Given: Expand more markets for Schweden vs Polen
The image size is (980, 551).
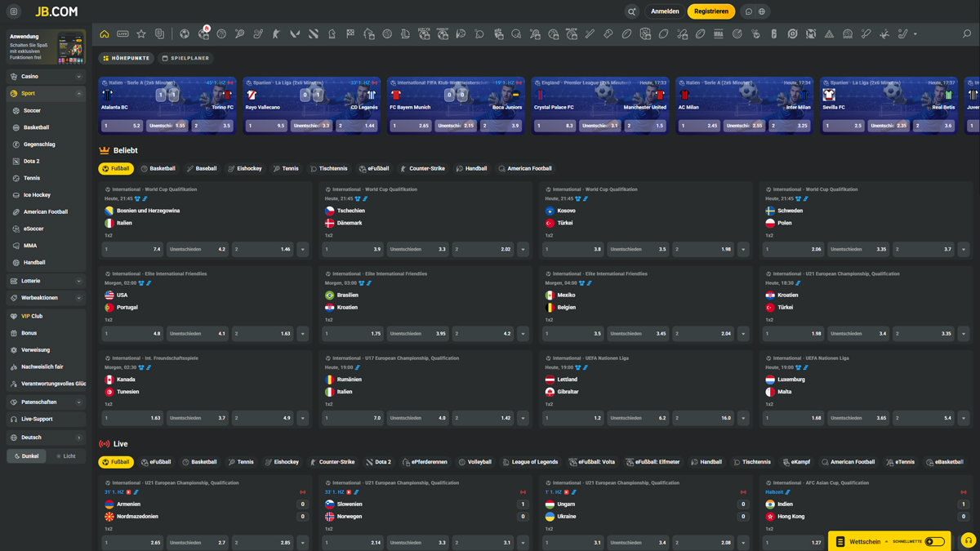Looking at the screenshot, I should point(964,249).
